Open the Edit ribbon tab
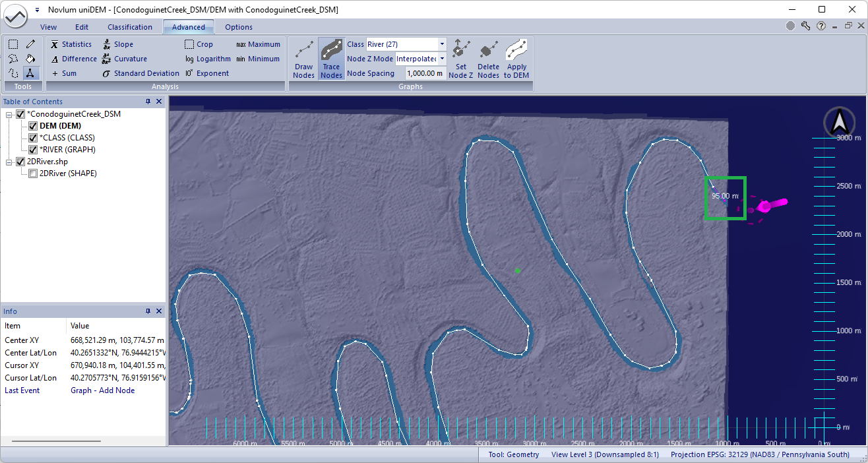The height and width of the screenshot is (463, 868). point(82,27)
